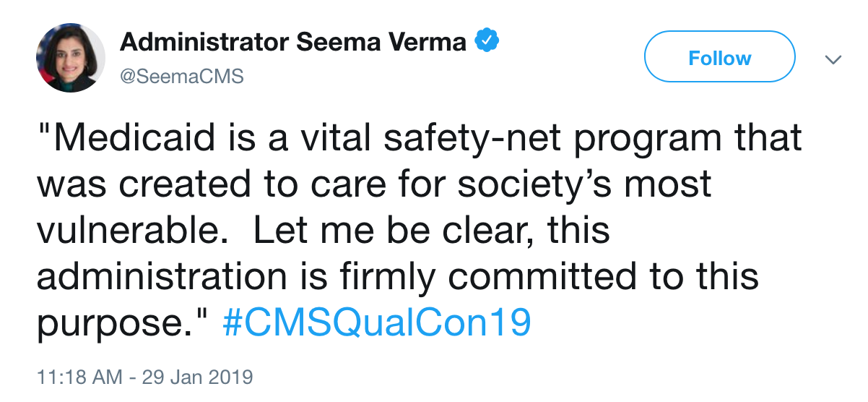Screen dimensions: 868x402
Task: Click the blue verified badge icon
Action: click(487, 42)
